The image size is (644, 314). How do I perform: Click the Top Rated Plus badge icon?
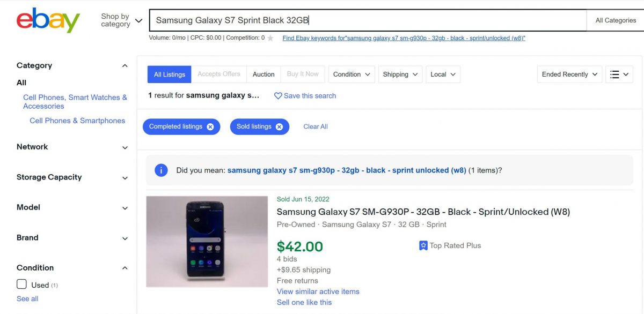423,245
